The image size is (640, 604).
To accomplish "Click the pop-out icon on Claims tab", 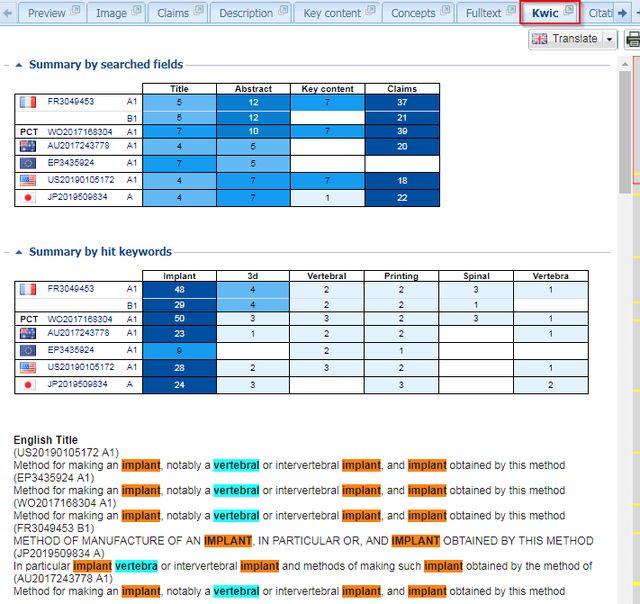I will pos(198,11).
